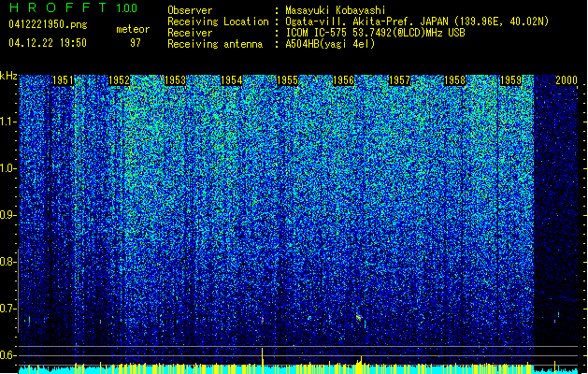Click the 1953 time marker
The height and width of the screenshot is (374, 588).
click(175, 80)
